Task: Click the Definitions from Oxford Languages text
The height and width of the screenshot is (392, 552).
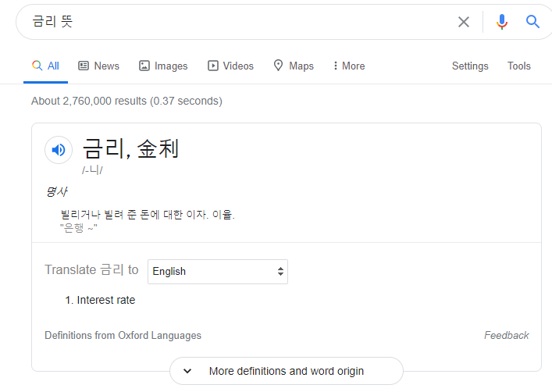Action: pos(123,335)
